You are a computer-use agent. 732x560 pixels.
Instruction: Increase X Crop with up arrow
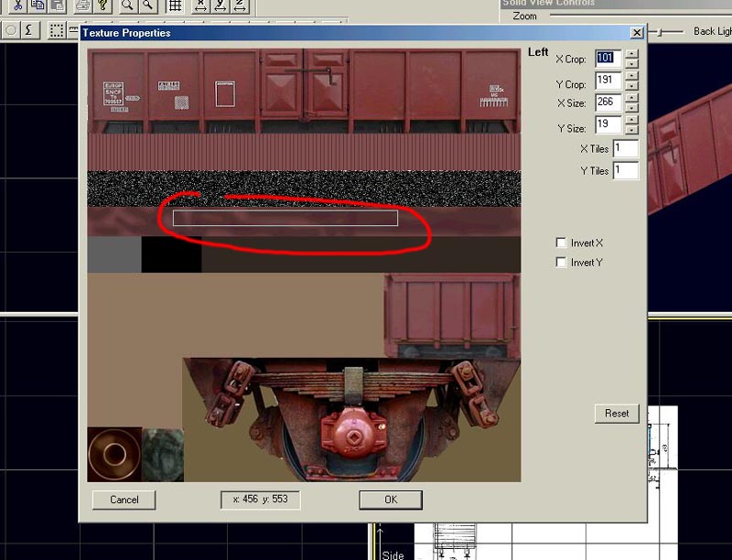point(631,53)
